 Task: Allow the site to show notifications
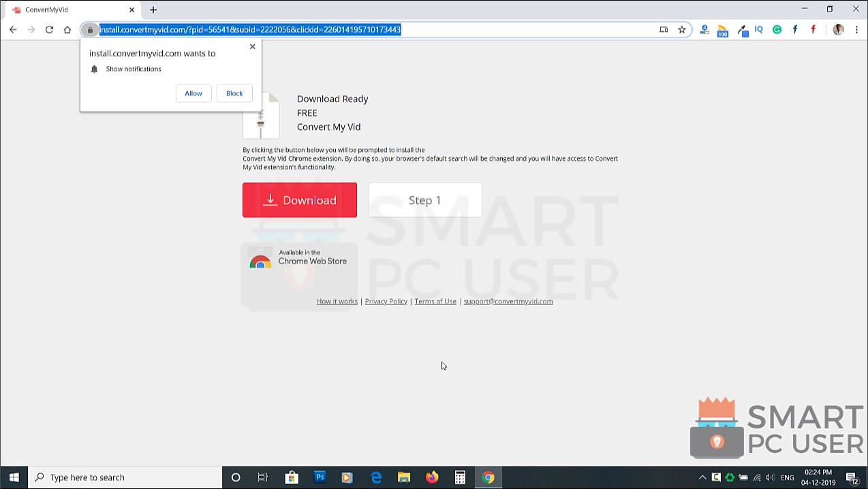[x=193, y=93]
